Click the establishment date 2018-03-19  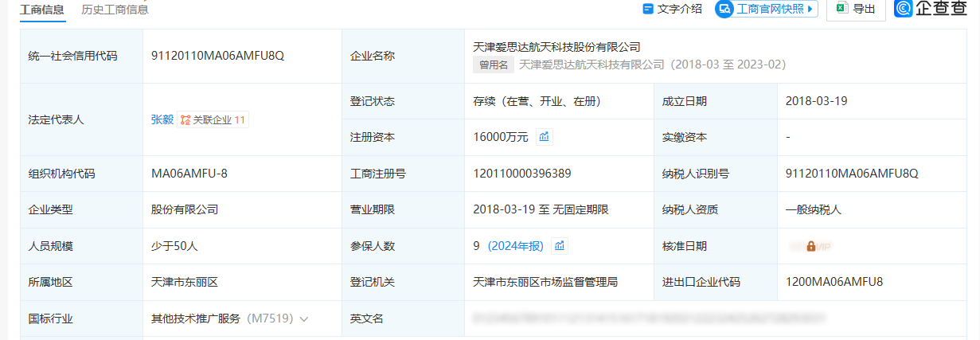click(x=817, y=101)
